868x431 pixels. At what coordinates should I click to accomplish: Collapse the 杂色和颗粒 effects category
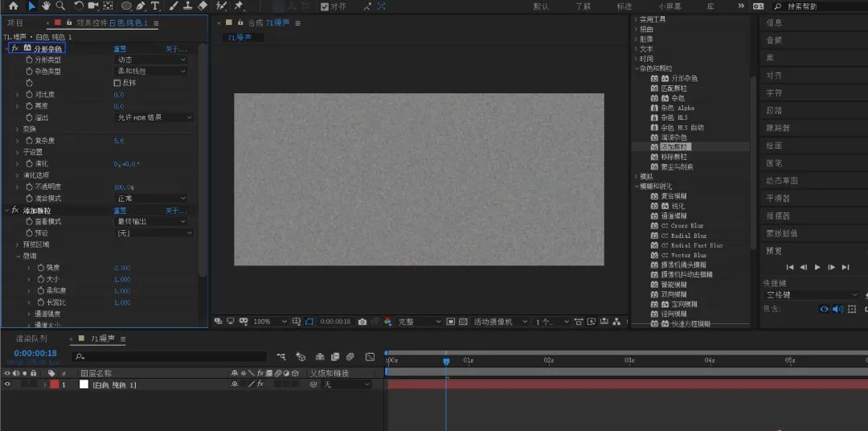636,68
